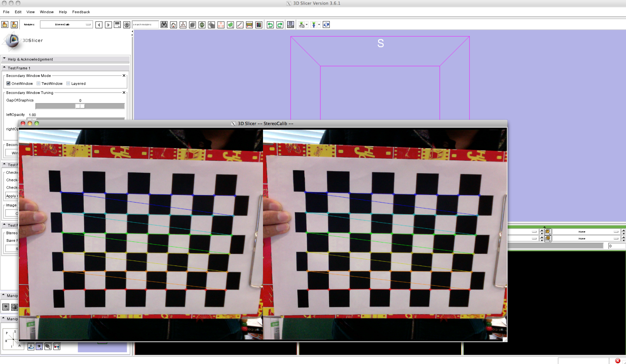Open the Modules selector dropdown
626x364 pixels.
(x=66, y=25)
